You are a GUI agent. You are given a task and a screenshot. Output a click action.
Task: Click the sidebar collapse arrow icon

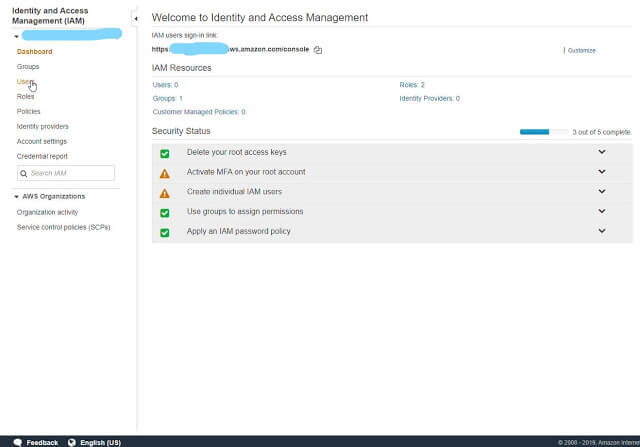point(135,18)
